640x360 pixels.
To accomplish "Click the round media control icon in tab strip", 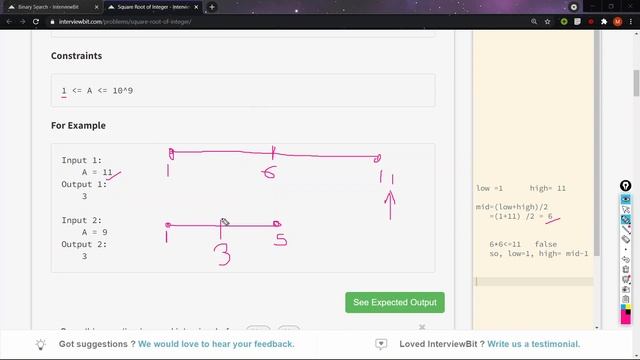I will [x=574, y=7].
